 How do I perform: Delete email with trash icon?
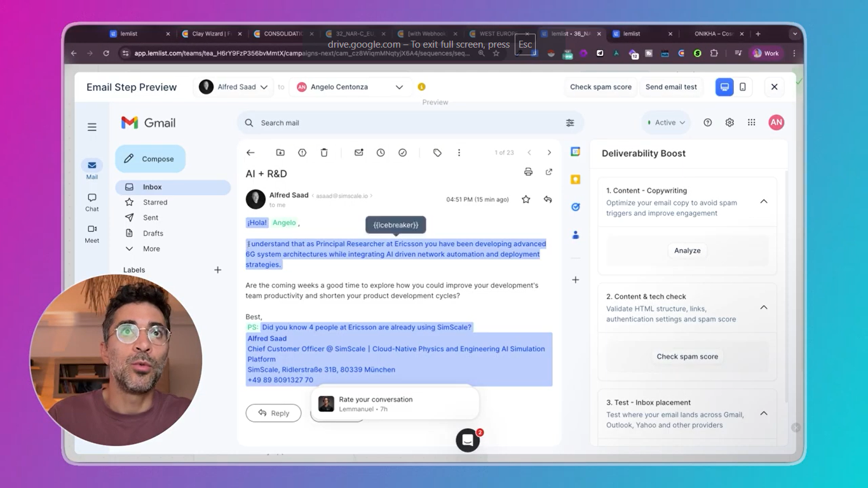click(324, 152)
